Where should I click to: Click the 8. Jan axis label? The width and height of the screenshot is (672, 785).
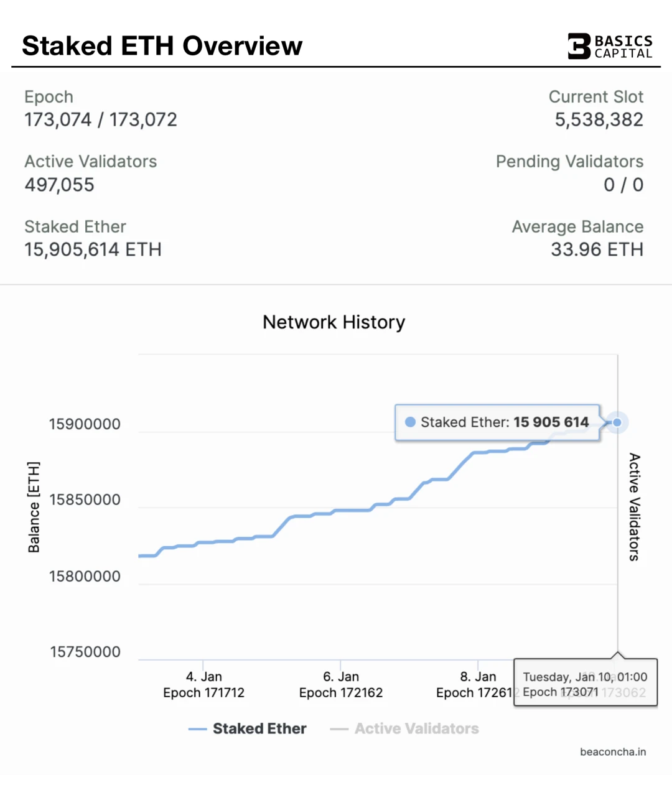click(x=478, y=677)
